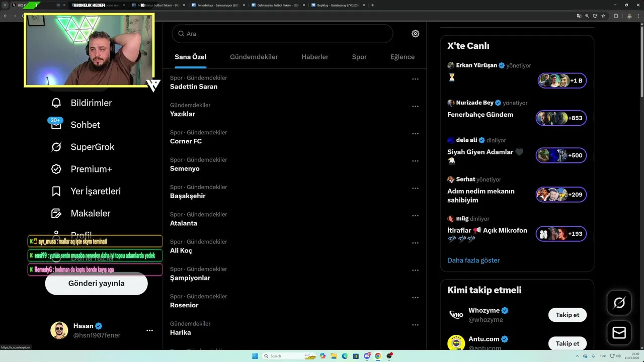Click more options for Semenyo trend
This screenshot has height=362, width=644.
[x=415, y=161]
